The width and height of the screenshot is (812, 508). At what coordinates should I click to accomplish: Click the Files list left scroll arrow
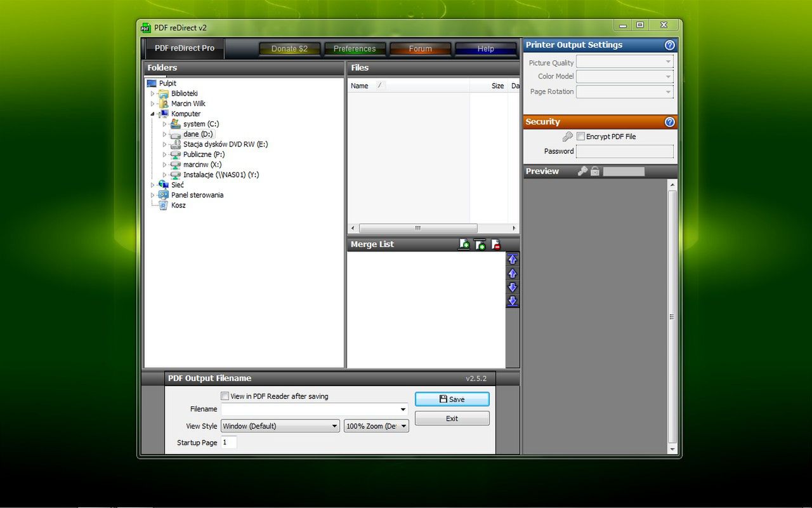click(353, 228)
